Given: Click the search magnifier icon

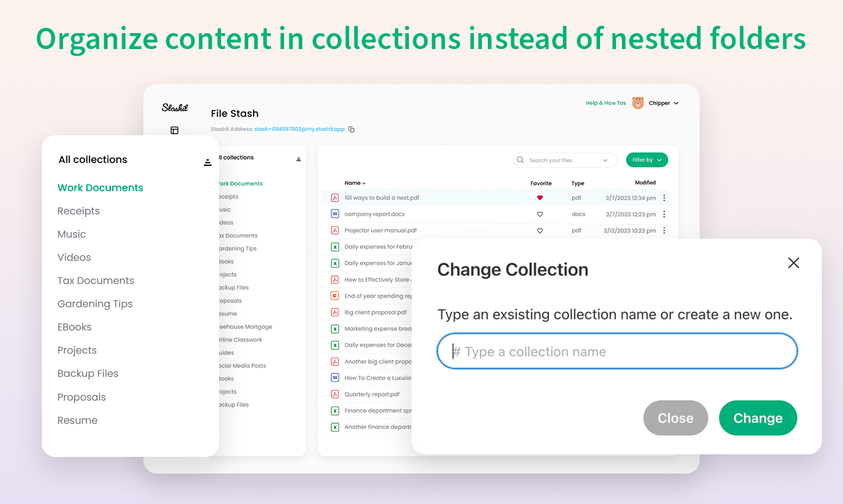Looking at the screenshot, I should 522,160.
